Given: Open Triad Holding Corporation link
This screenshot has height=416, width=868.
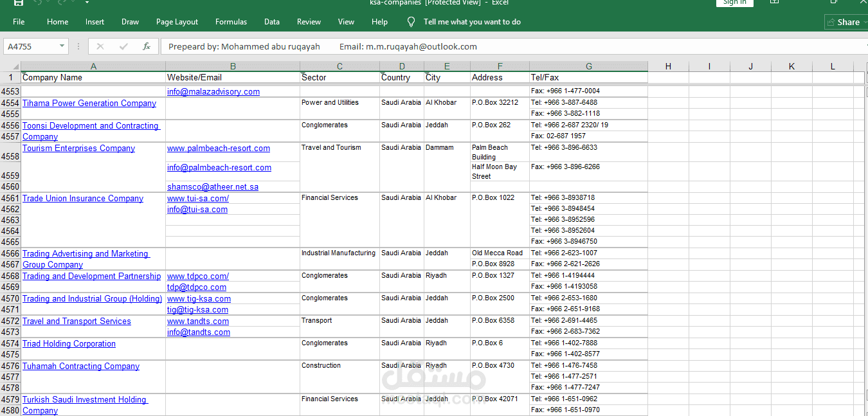Looking at the screenshot, I should click(69, 343).
